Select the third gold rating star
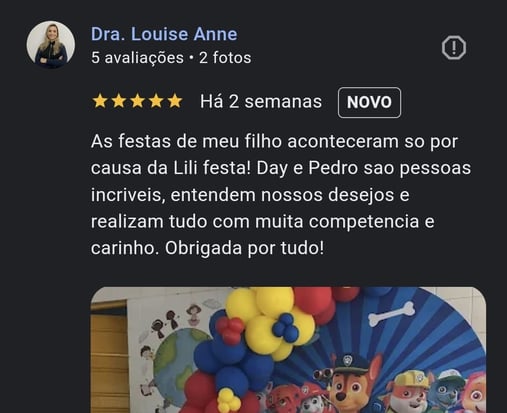The width and height of the screenshot is (507, 413). click(x=137, y=101)
